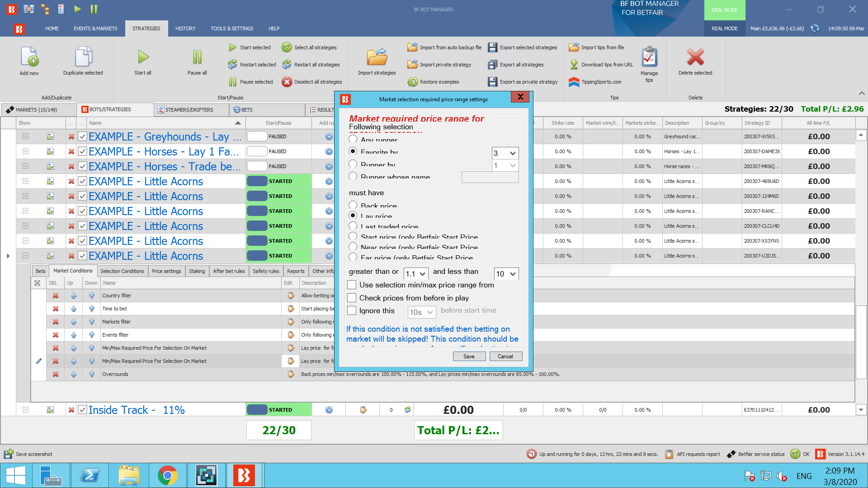This screenshot has height=488, width=868.
Task: Click the Add new strategy icon
Action: coord(29,57)
